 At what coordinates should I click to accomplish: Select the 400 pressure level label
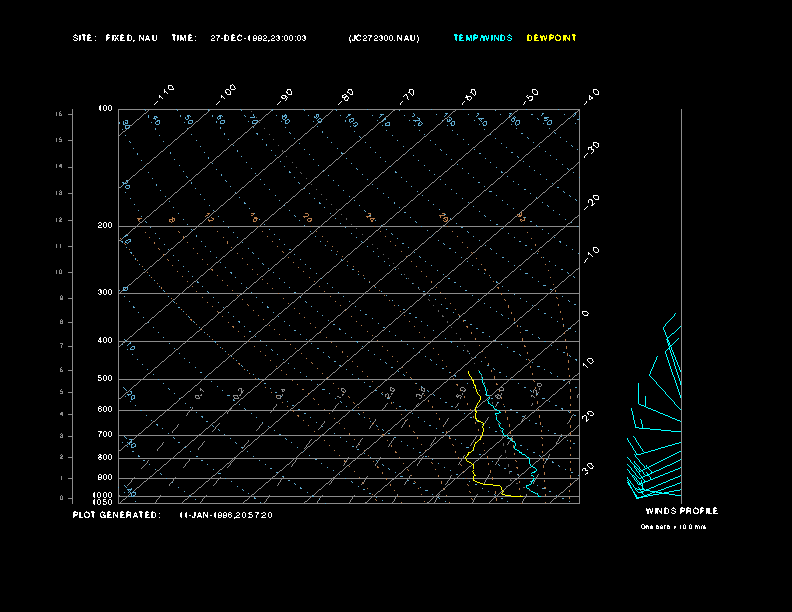coord(105,340)
